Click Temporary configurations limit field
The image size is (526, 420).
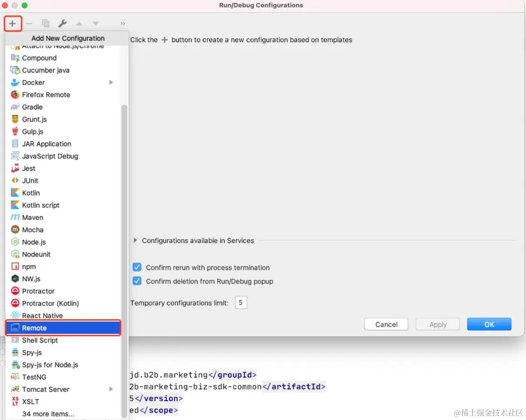click(x=241, y=303)
